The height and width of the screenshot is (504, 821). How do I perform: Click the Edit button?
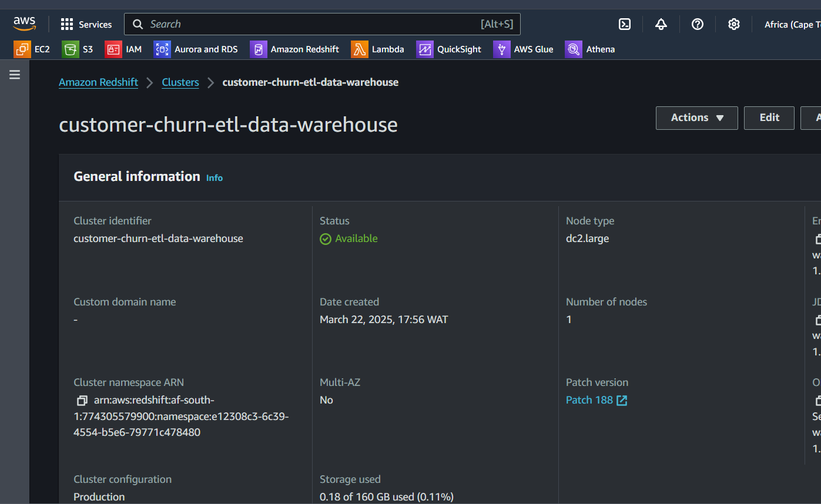coord(769,117)
